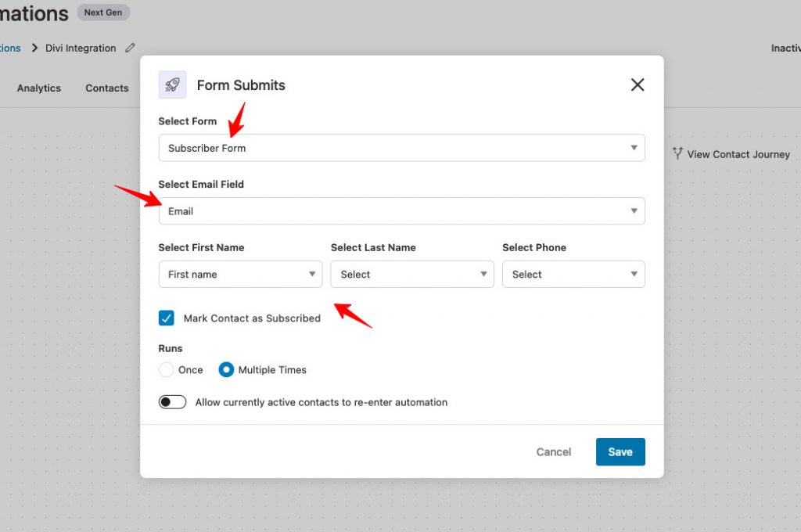Viewport: 801px width, 532px height.
Task: Click the Mark Contact as Subscribed label
Action: pyautogui.click(x=252, y=318)
